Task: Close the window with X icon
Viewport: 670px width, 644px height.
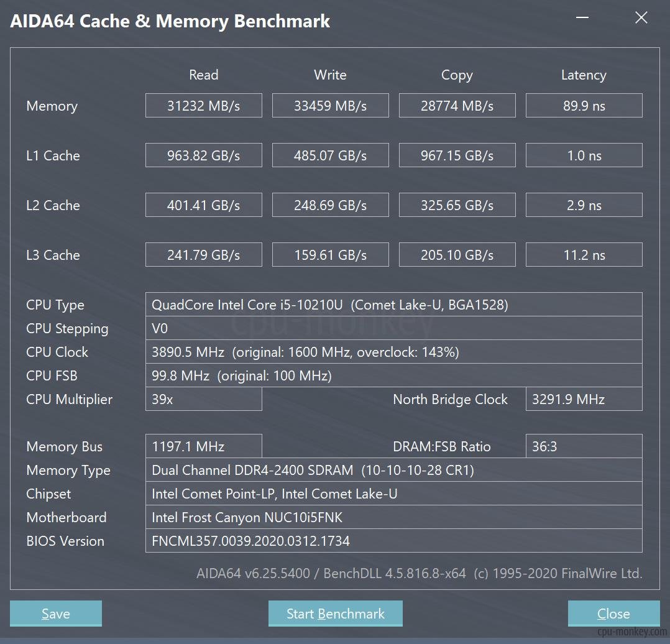Action: tap(641, 17)
